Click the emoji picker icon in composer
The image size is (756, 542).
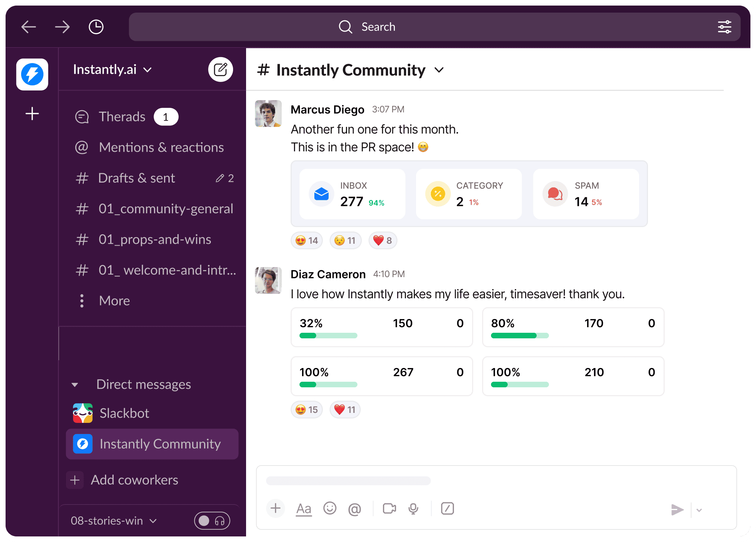coord(330,508)
